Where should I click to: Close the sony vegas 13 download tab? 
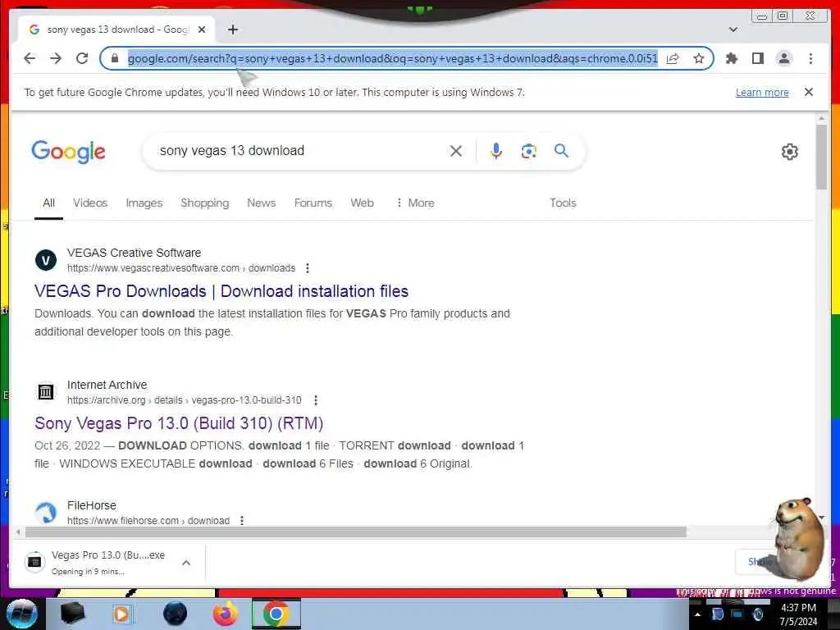click(x=202, y=30)
